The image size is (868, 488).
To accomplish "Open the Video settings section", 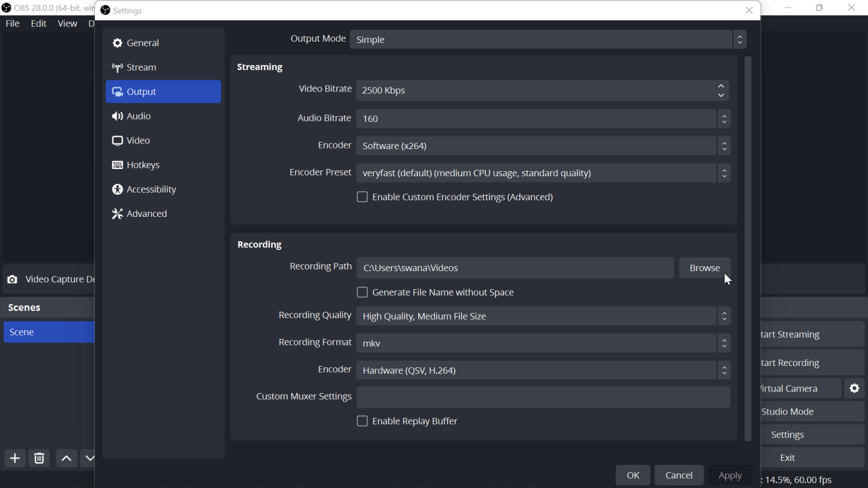I will click(137, 140).
